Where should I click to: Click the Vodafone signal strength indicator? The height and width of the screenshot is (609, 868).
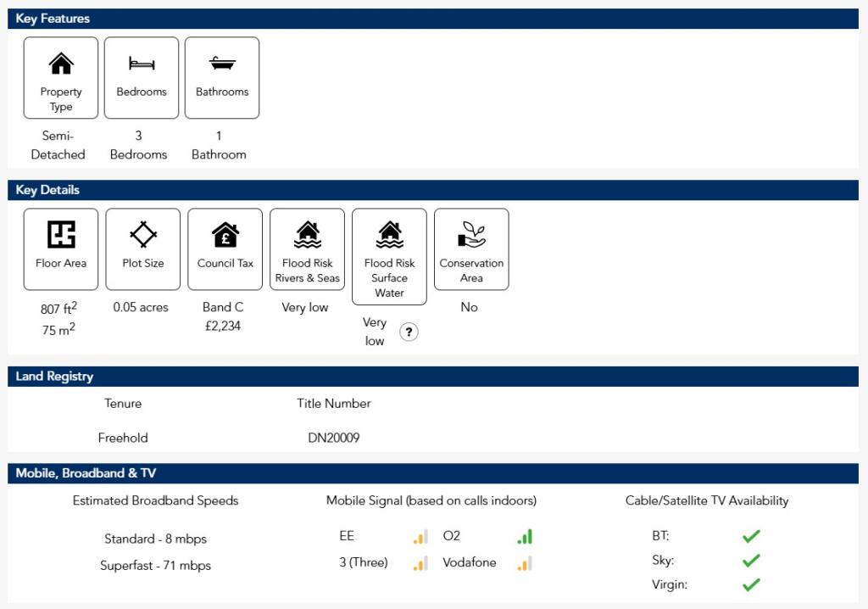(525, 563)
